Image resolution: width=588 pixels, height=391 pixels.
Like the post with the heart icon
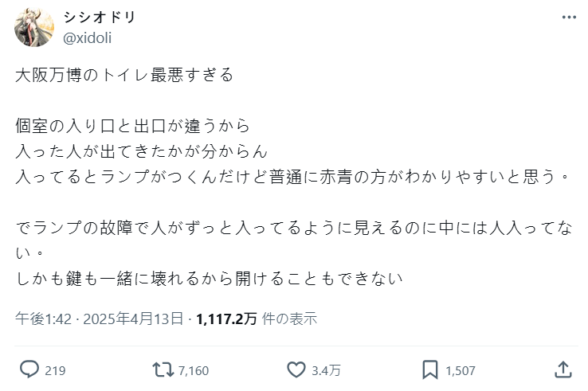pos(296,369)
